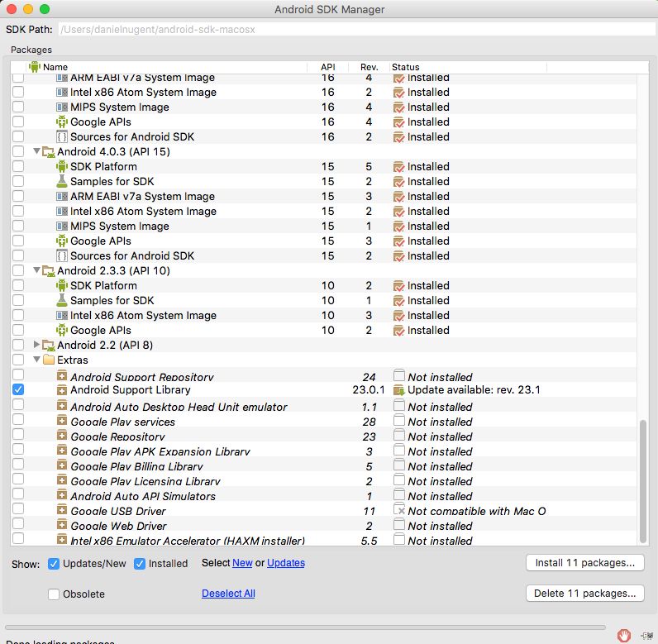Click Intel x86 Emulator Accelerator package icon
Viewport: 658px width, 644px height.
pos(62,539)
